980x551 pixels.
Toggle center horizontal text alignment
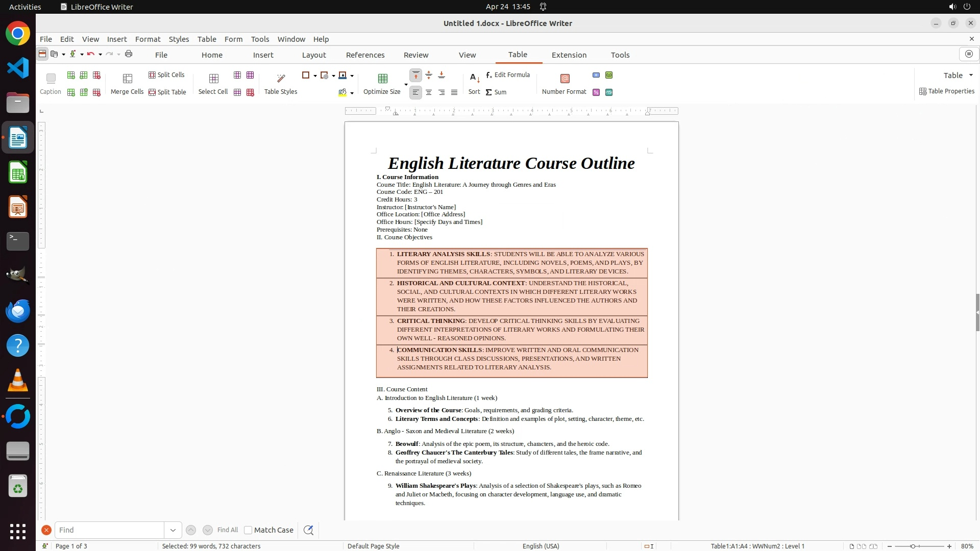(429, 92)
